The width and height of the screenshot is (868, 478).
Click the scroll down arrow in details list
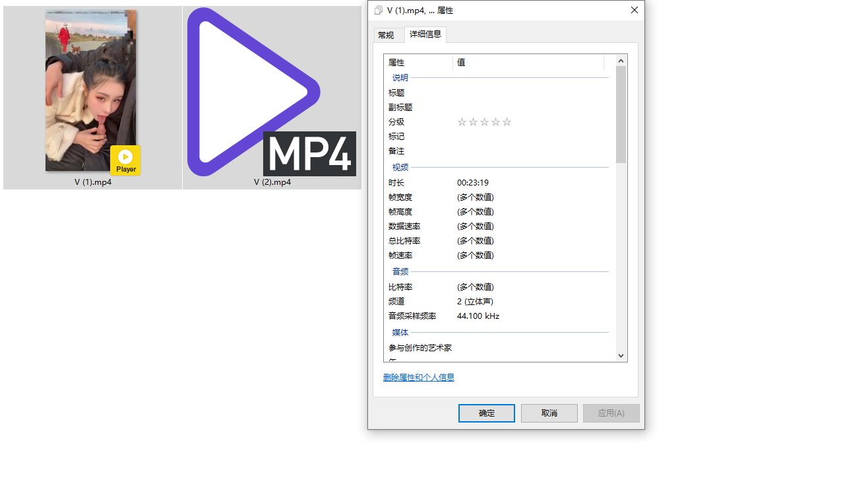coord(621,355)
